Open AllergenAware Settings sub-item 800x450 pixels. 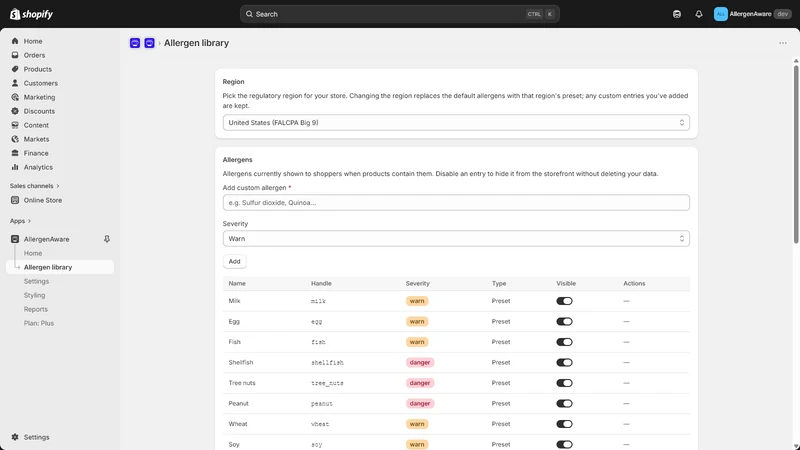click(x=36, y=281)
